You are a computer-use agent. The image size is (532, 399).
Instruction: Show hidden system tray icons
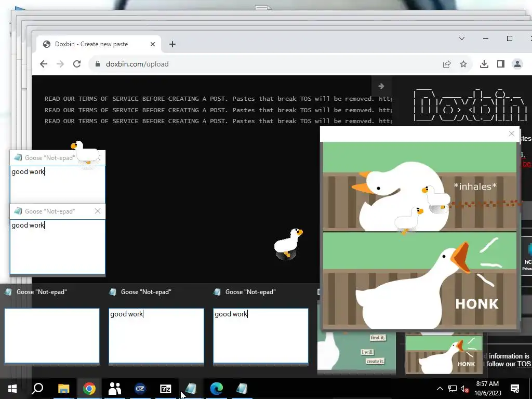pos(440,389)
